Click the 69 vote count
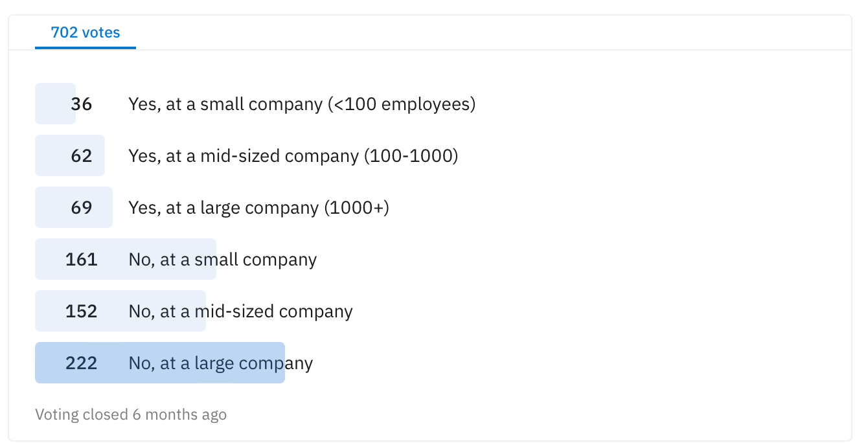 click(82, 207)
